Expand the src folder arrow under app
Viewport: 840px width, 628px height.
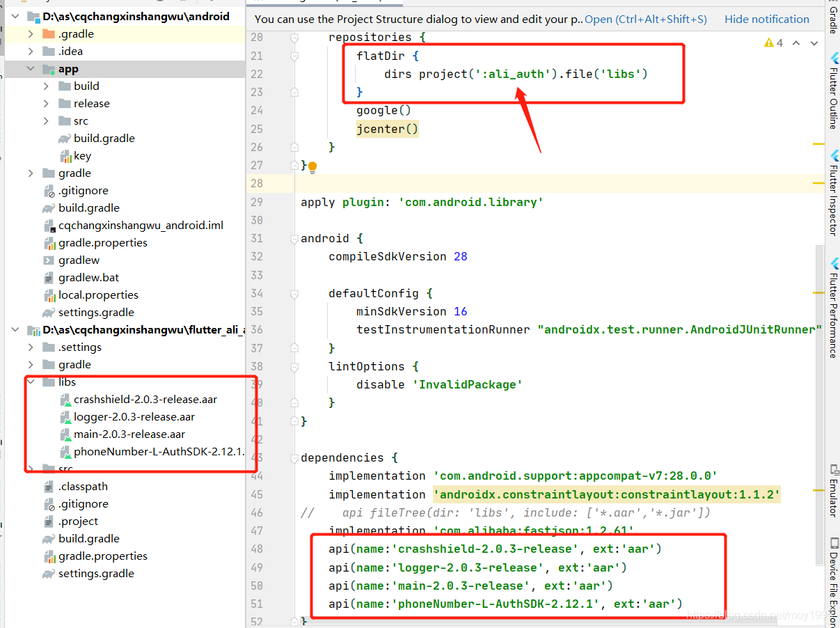[46, 121]
